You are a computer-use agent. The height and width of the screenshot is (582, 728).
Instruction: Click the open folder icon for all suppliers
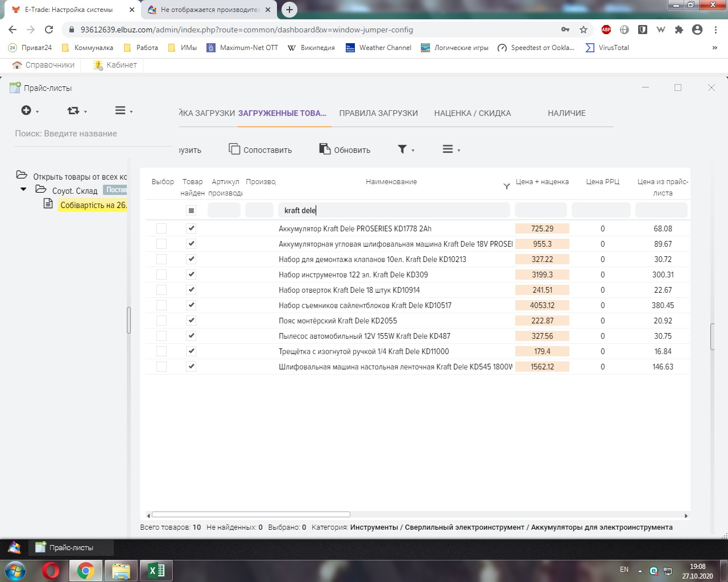[x=22, y=175]
